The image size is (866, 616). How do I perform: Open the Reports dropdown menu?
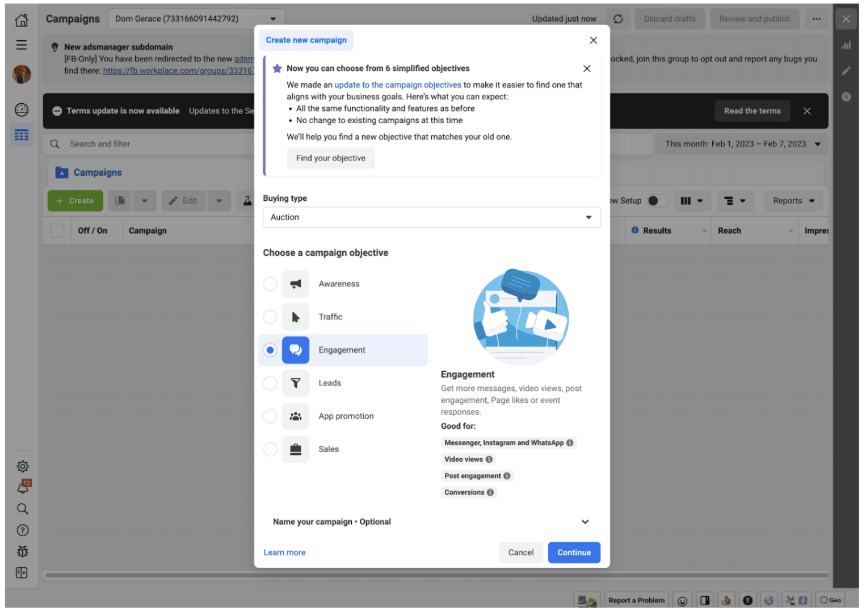tap(793, 201)
